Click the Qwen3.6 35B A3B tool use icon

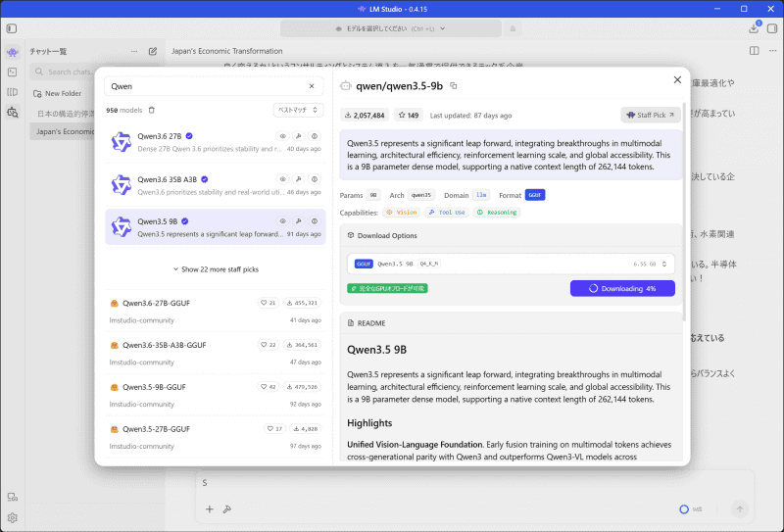pyautogui.click(x=299, y=179)
